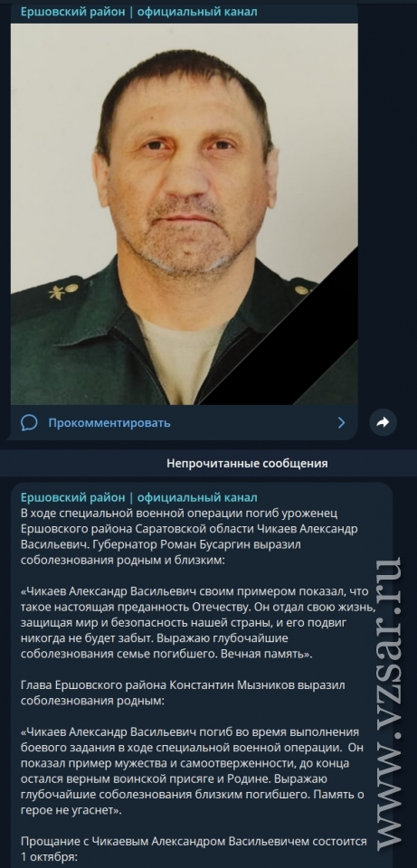Open the portrait photo of the man
This screenshot has width=417, height=868.
click(x=184, y=213)
